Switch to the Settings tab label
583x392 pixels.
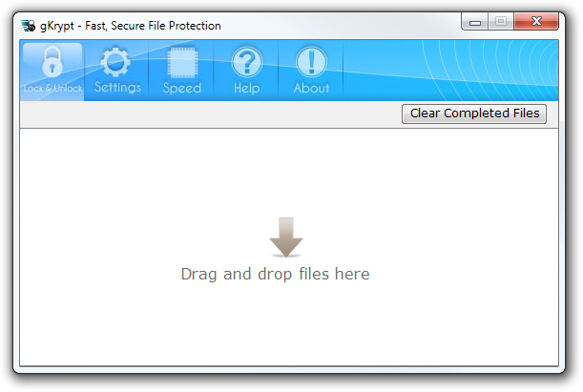tap(117, 88)
